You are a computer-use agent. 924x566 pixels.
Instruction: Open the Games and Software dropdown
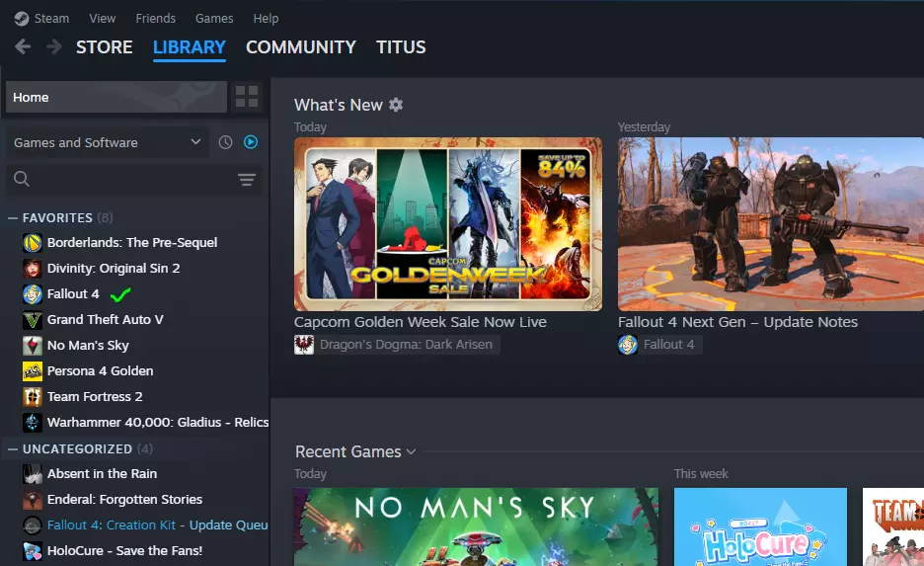(108, 142)
